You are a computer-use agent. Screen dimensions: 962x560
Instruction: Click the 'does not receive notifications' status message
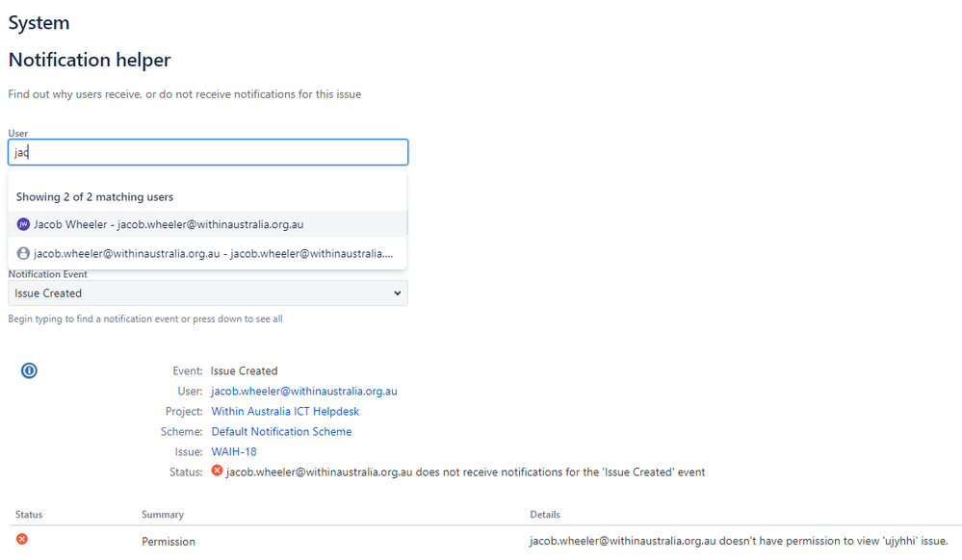[x=466, y=472]
